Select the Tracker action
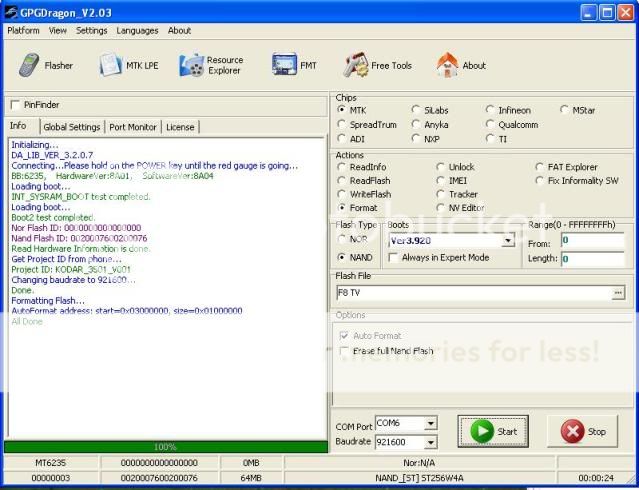This screenshot has width=639, height=490. (x=440, y=194)
